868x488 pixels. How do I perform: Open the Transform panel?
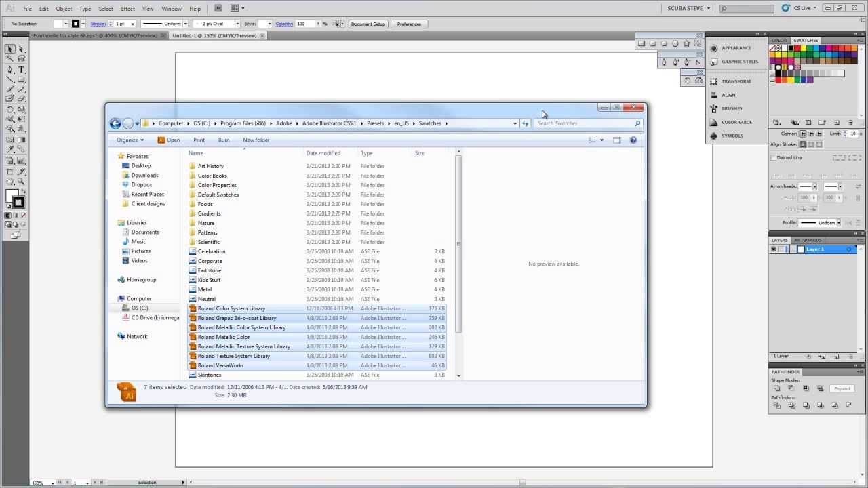[x=736, y=81]
